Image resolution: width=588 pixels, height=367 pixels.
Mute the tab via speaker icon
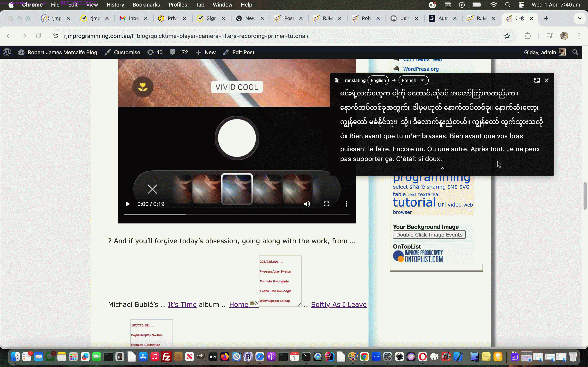(522, 18)
